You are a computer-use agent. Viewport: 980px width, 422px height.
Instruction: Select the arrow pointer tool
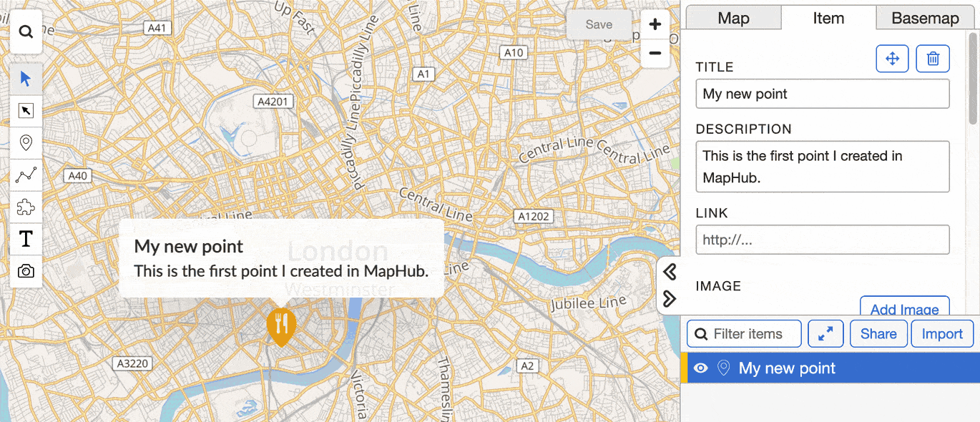pyautogui.click(x=26, y=79)
